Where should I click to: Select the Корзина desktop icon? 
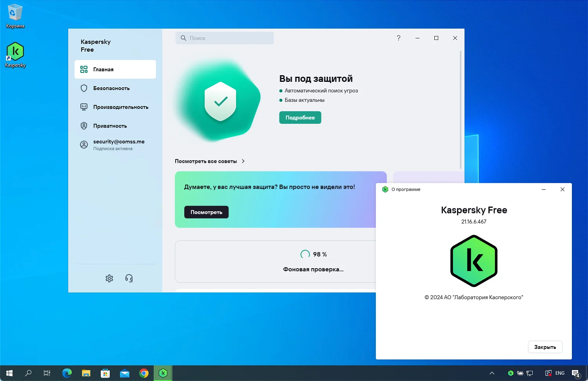15,16
